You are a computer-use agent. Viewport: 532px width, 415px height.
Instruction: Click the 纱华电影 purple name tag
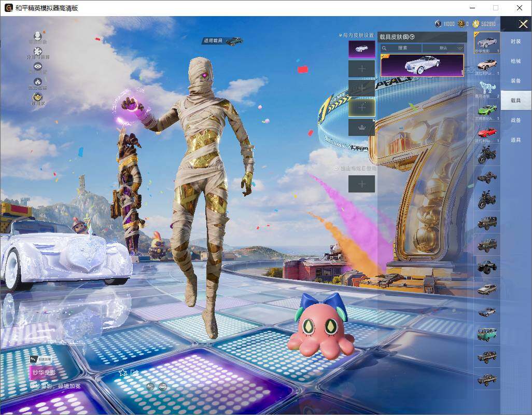[x=43, y=372]
